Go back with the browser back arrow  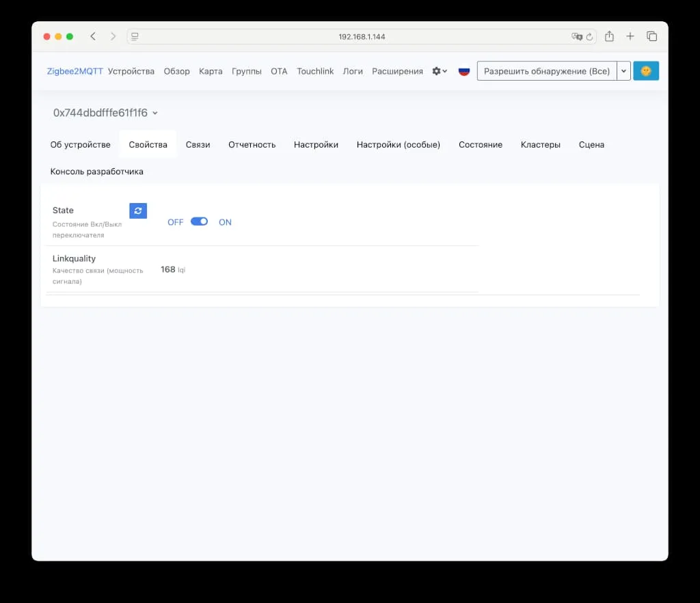pyautogui.click(x=93, y=36)
